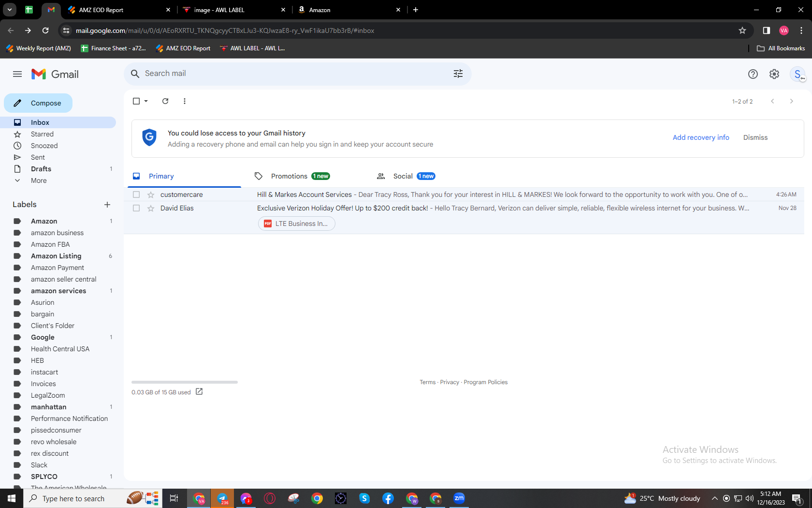Reload the browser page
Viewport: 812px width, 508px height.
(45, 30)
